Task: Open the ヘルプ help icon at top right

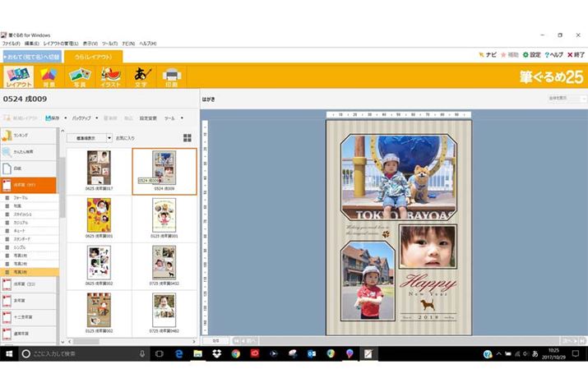Action: [554, 55]
